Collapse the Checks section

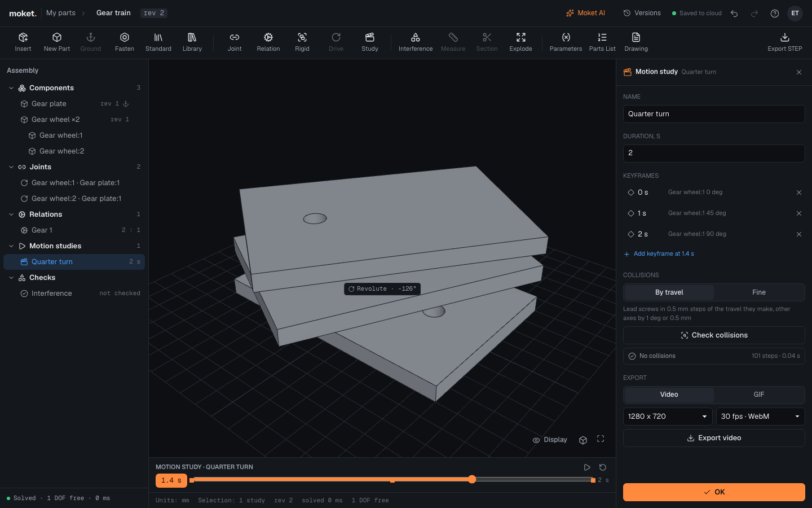pos(11,278)
